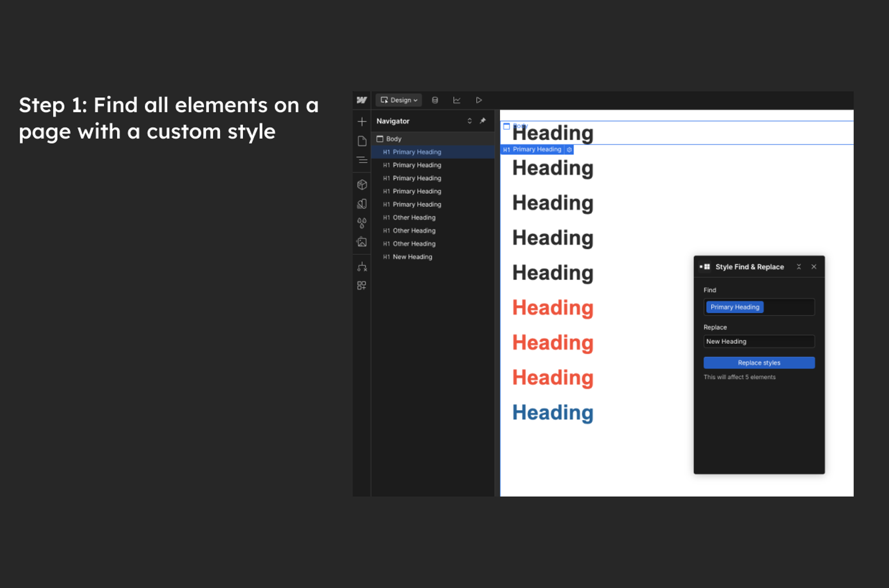Open settings gear on Primary Heading label

click(x=569, y=150)
